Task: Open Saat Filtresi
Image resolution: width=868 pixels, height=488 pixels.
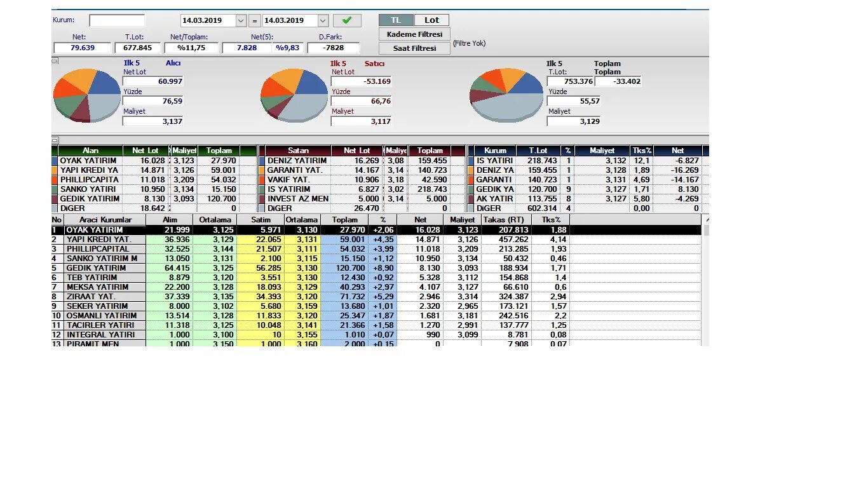Action: 414,48
